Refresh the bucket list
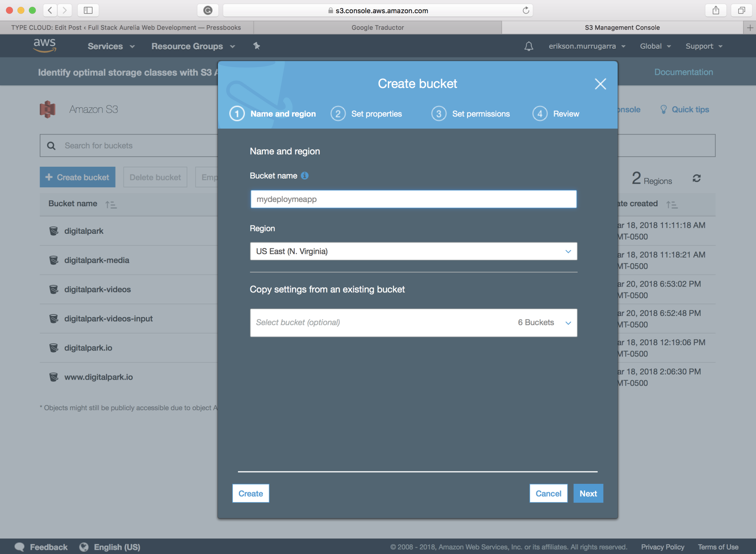Image resolution: width=756 pixels, height=554 pixels. (x=696, y=178)
